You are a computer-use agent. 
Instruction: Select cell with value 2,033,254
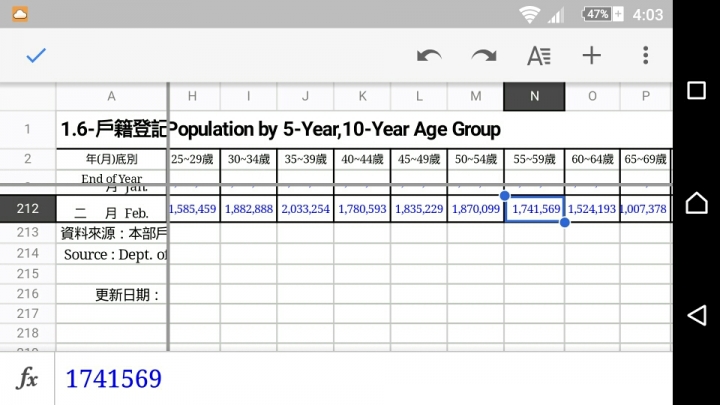click(305, 209)
